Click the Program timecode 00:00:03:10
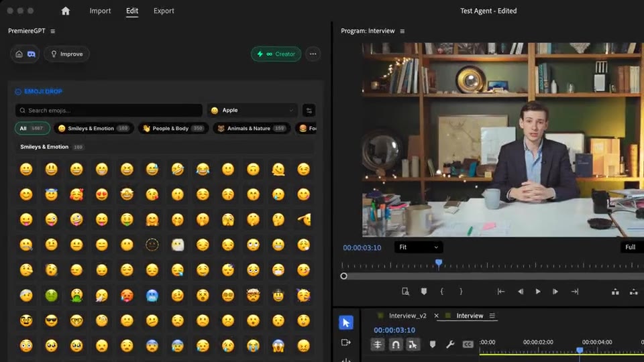Viewport: 644px width, 362px height. [x=362, y=247]
